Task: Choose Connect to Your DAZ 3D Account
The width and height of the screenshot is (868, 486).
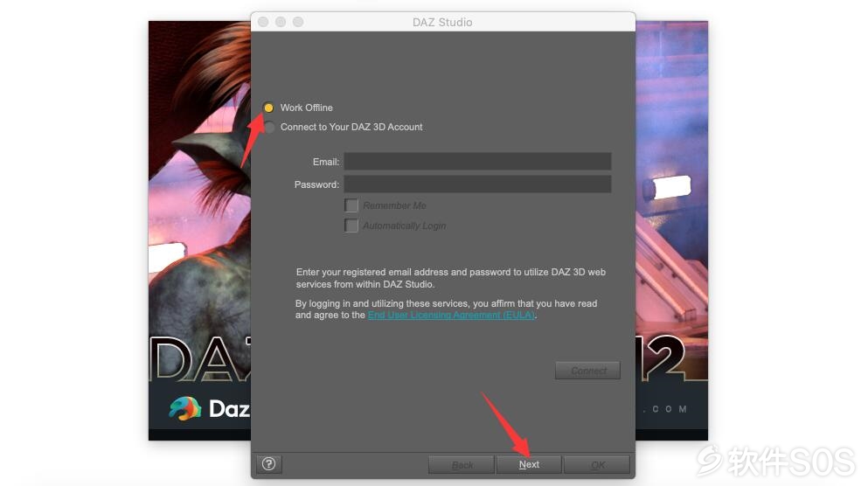Action: [x=269, y=128]
